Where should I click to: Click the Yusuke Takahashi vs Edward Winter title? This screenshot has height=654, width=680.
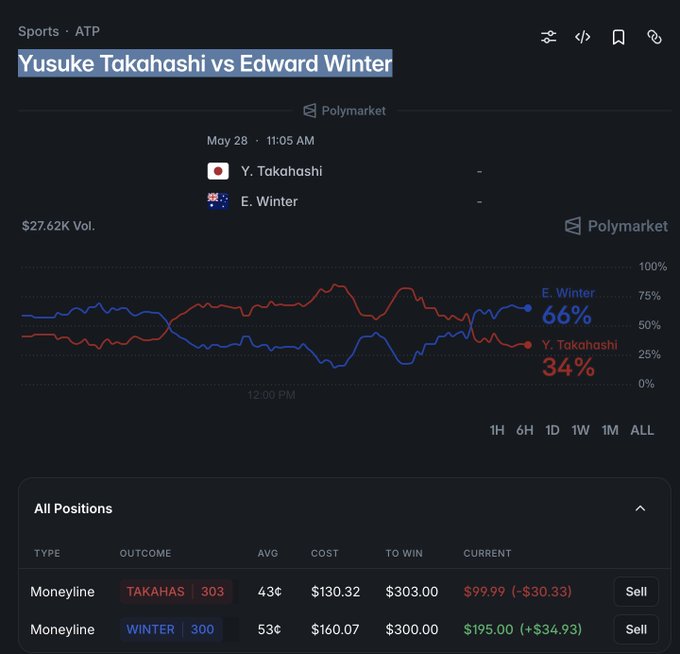pyautogui.click(x=205, y=63)
